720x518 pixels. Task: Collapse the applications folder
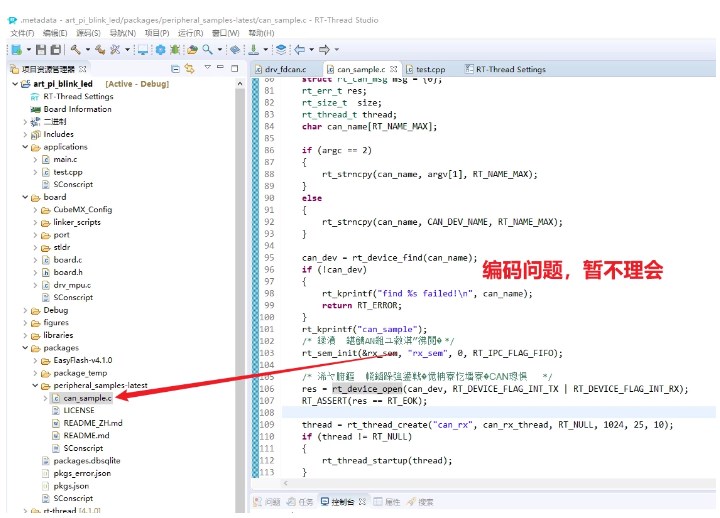25,147
